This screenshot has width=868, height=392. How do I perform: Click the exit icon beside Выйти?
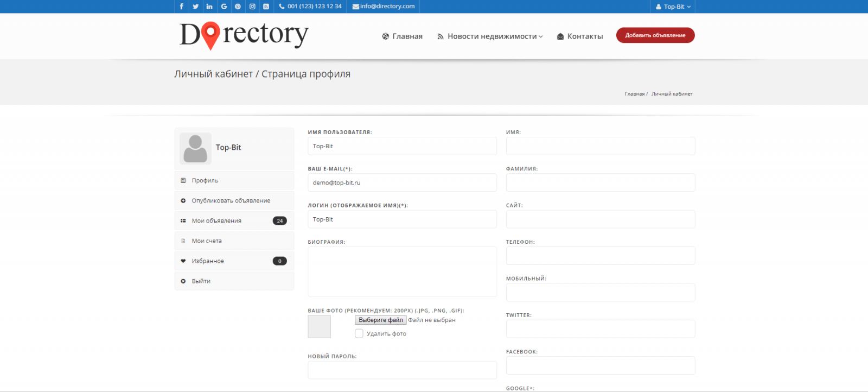click(x=183, y=281)
